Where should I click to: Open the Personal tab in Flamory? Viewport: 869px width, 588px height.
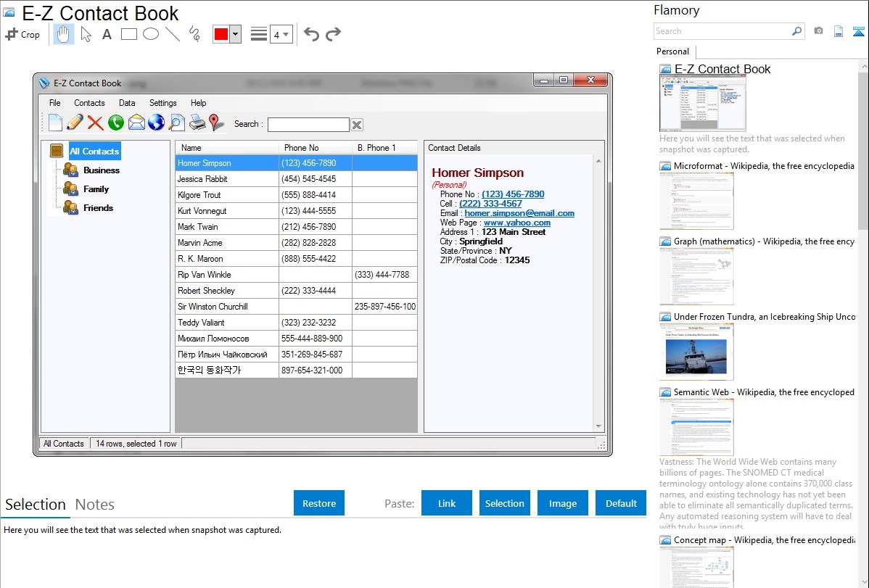click(x=673, y=51)
